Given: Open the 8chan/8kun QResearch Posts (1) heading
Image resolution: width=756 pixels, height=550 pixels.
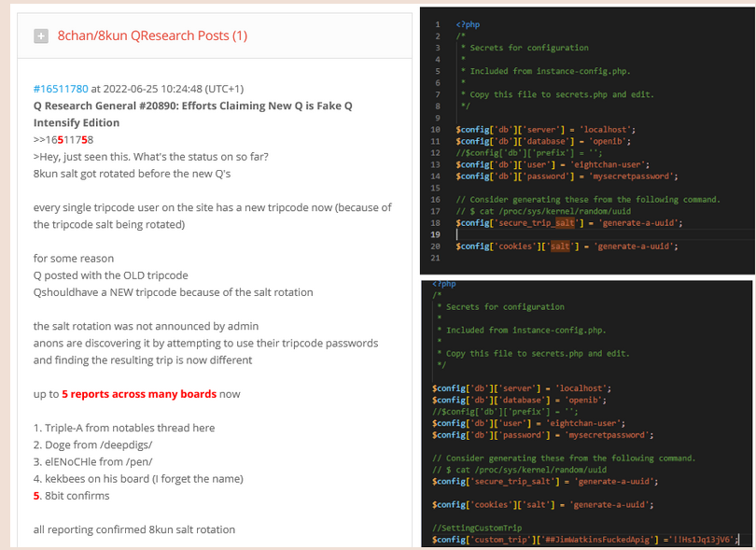Looking at the screenshot, I should (x=152, y=35).
